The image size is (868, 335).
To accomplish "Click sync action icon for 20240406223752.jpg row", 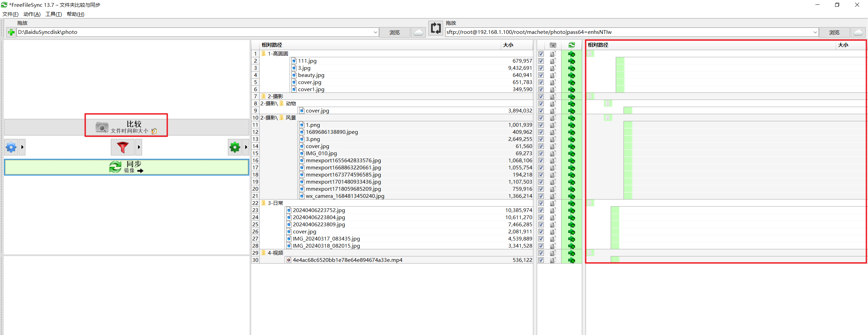I will 572,210.
